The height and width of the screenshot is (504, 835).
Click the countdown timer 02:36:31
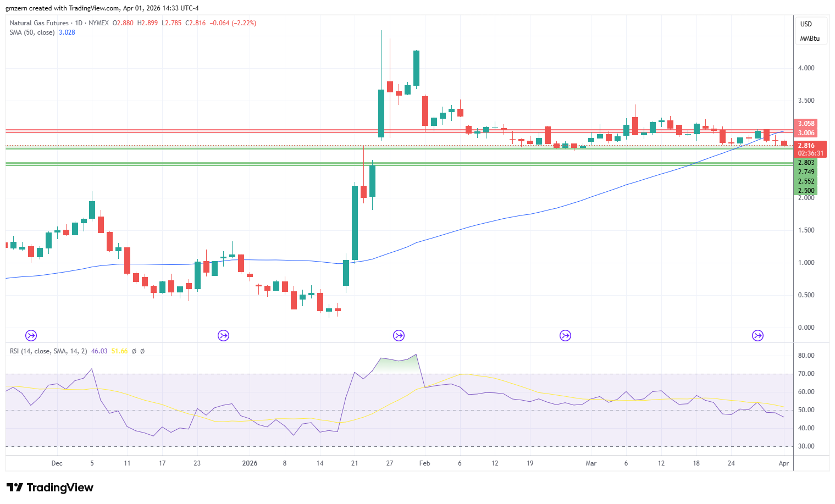click(811, 153)
